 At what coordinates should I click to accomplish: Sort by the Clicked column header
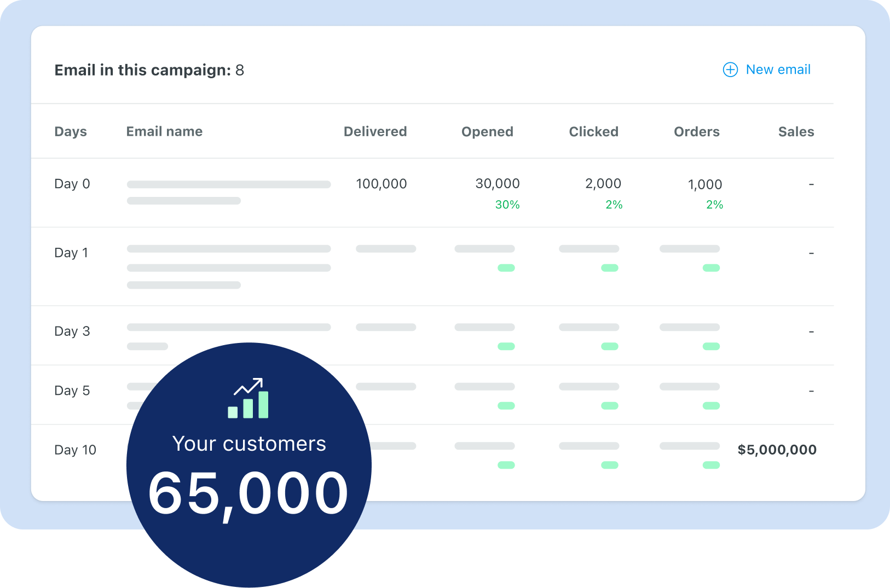click(x=593, y=132)
